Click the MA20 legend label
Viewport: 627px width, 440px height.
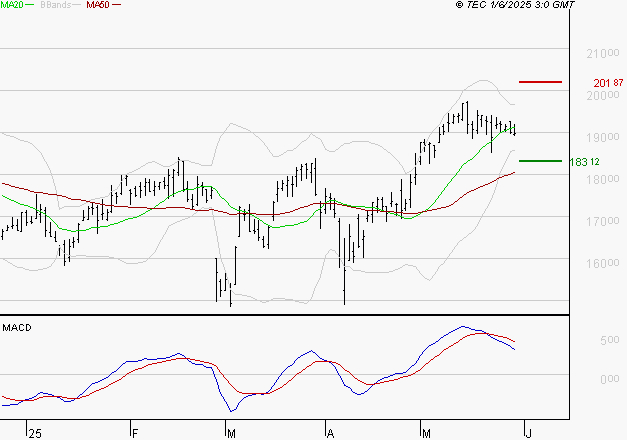(11, 5)
